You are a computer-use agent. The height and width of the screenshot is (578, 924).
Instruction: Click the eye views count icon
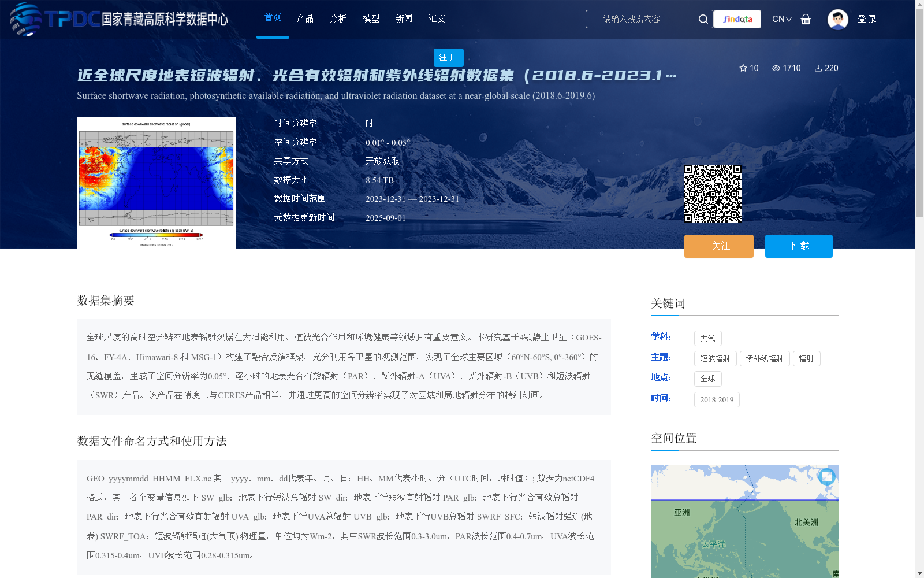(776, 68)
